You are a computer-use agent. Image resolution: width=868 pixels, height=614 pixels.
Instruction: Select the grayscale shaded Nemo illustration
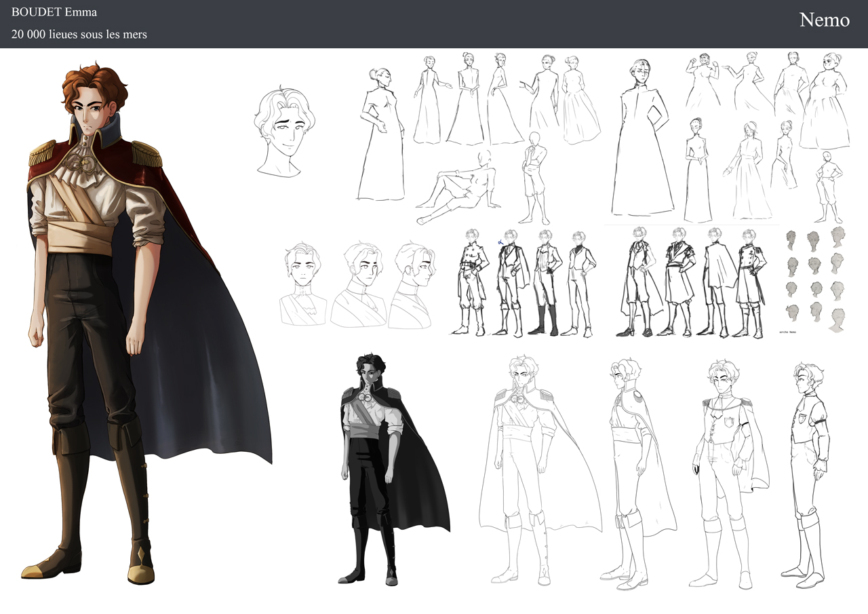[394, 469]
